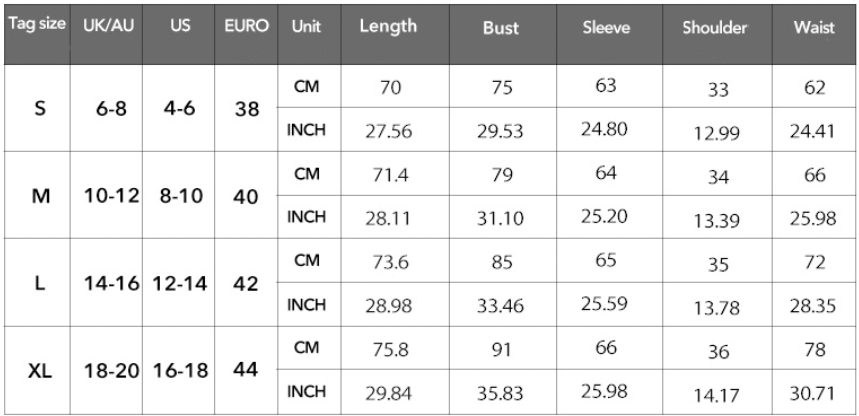
Task: Click the EURO size 44 cell
Action: coord(246,370)
